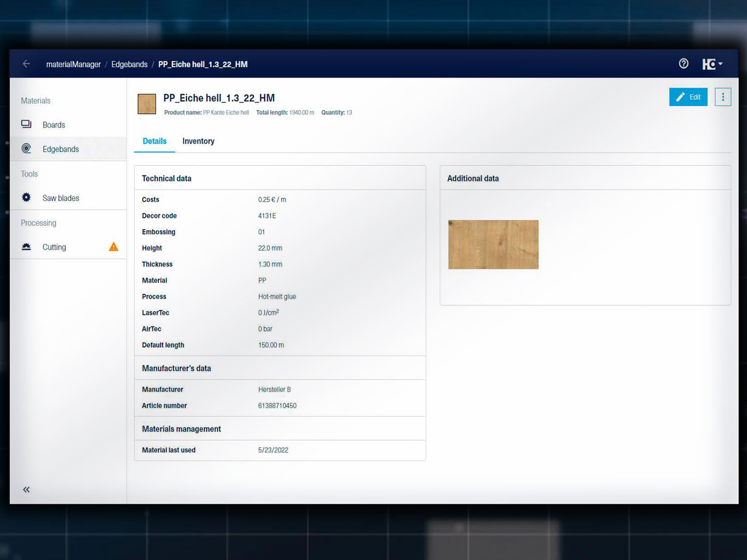This screenshot has height=560, width=747.
Task: Select the Edgebands roll icon in sidebar
Action: click(x=26, y=149)
